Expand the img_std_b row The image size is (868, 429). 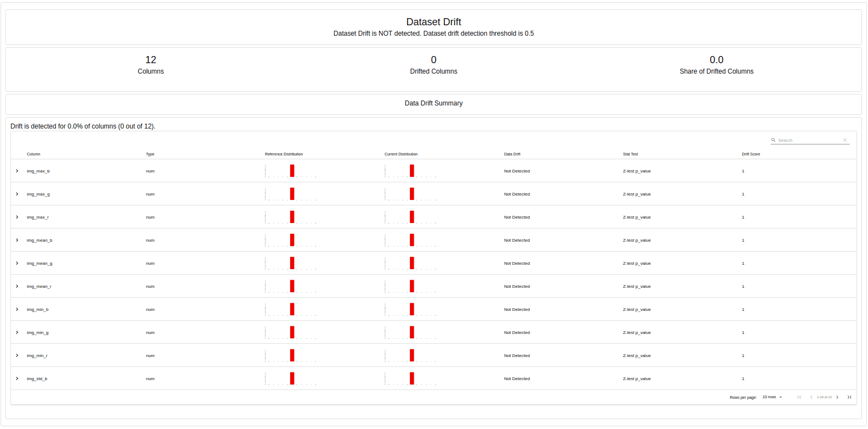point(17,378)
